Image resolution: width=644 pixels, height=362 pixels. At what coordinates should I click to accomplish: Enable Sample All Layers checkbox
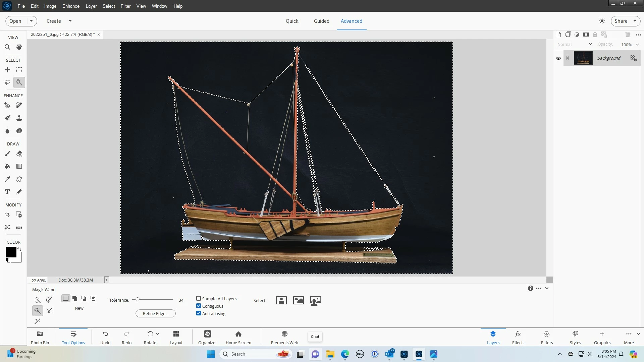tap(199, 298)
